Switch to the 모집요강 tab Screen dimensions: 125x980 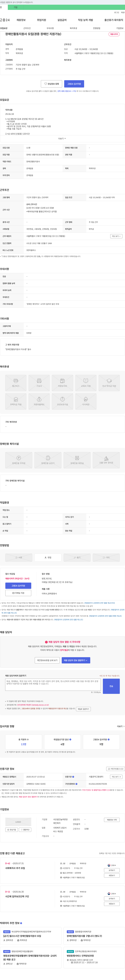tap(4, 28)
